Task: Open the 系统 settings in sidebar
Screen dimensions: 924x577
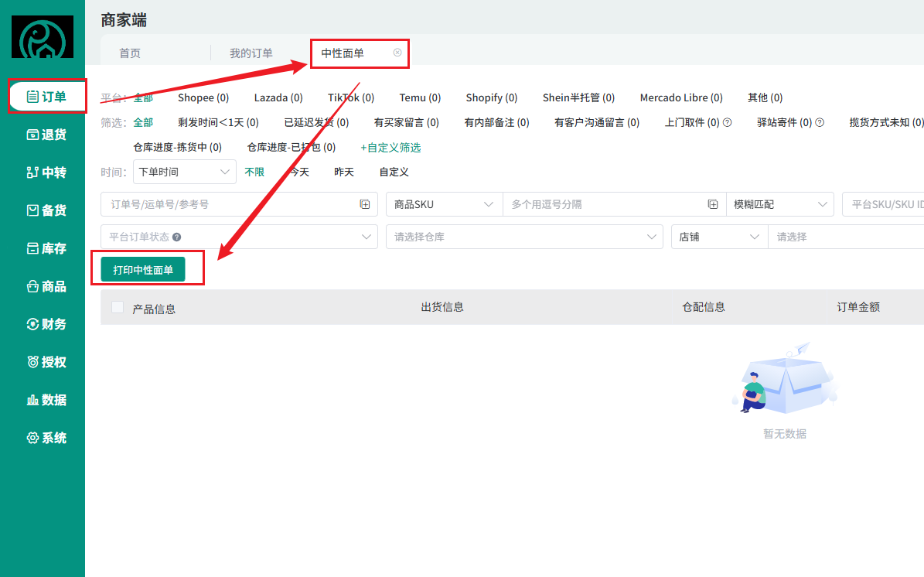Action: click(x=47, y=438)
